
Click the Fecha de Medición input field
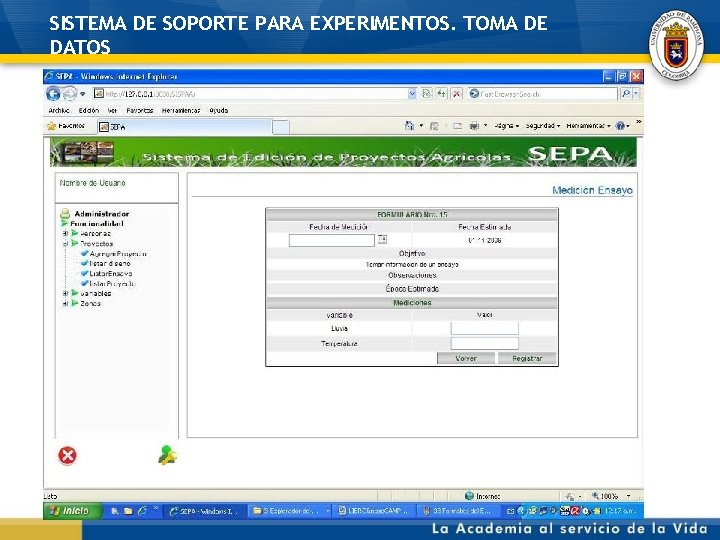pyautogui.click(x=332, y=240)
